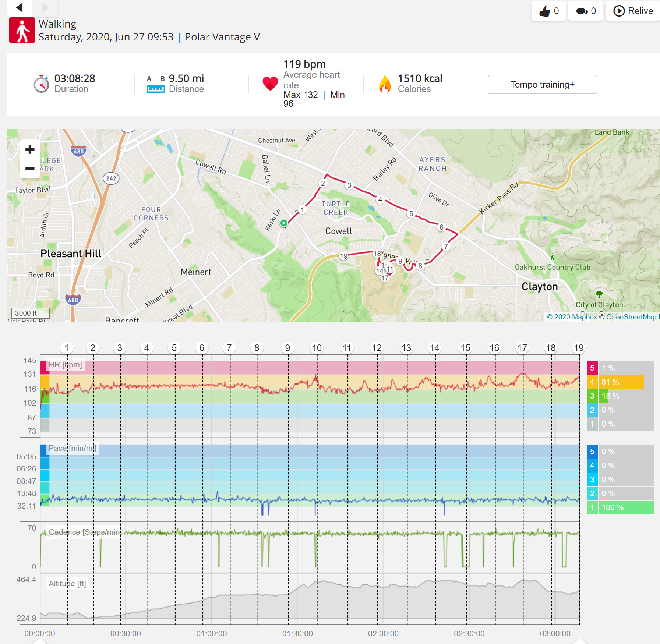Click the green route start marker
Screen dimensions: 660x644
tap(284, 223)
